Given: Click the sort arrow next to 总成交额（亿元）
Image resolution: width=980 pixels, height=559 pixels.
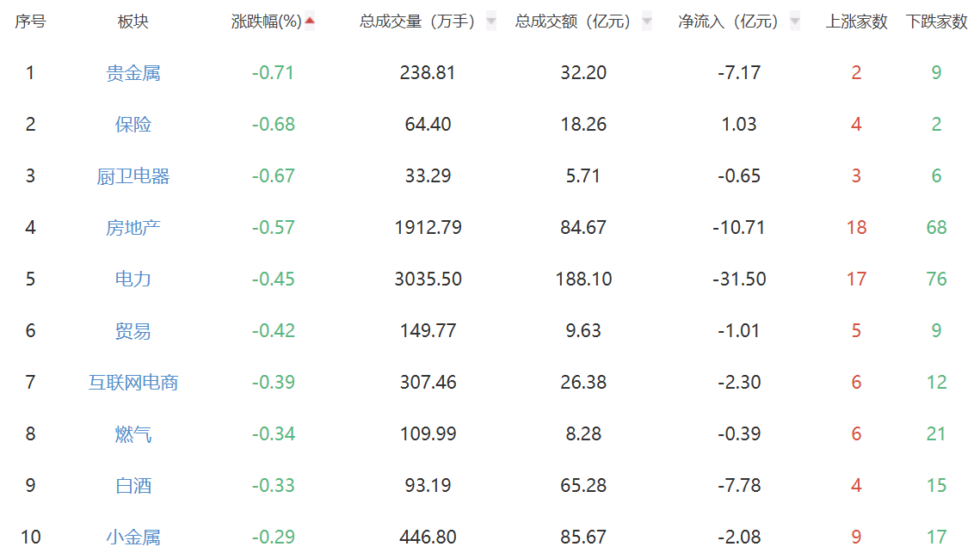Looking at the screenshot, I should point(647,21).
